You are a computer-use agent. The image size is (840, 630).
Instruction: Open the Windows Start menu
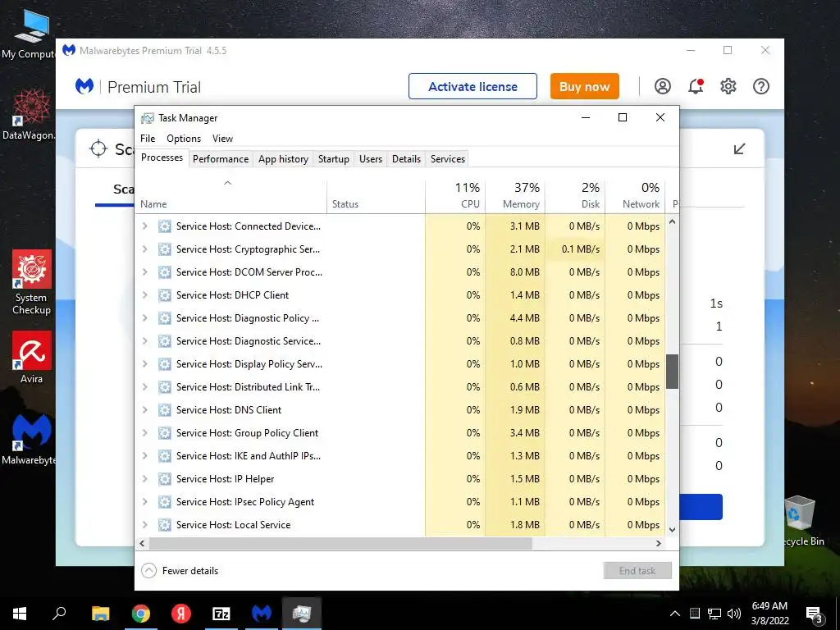point(20,614)
